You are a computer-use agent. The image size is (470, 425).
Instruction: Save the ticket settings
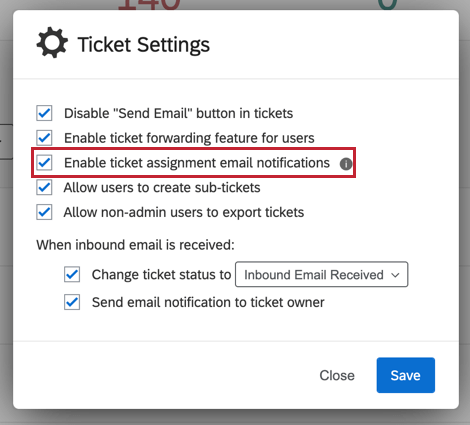point(406,375)
